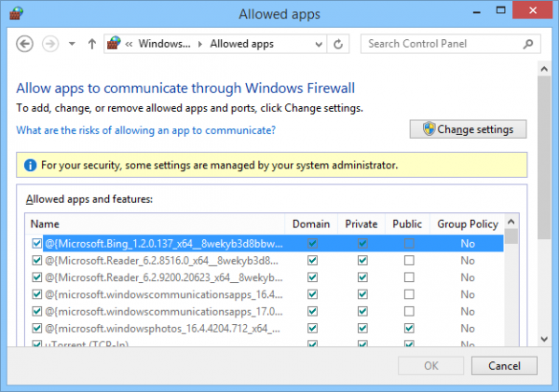Click the Windows... breadcrumb segment

(x=164, y=44)
